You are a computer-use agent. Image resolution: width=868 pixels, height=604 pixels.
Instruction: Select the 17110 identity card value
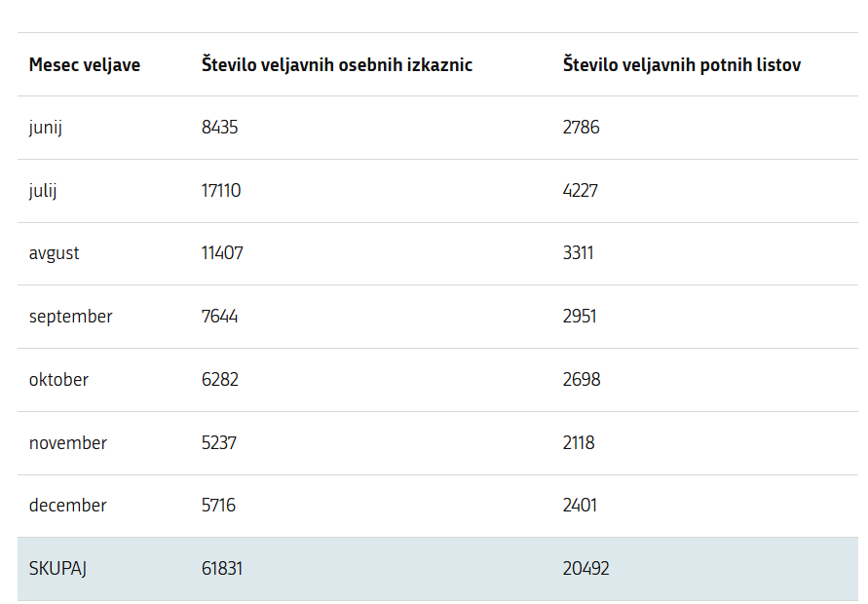[221, 190]
